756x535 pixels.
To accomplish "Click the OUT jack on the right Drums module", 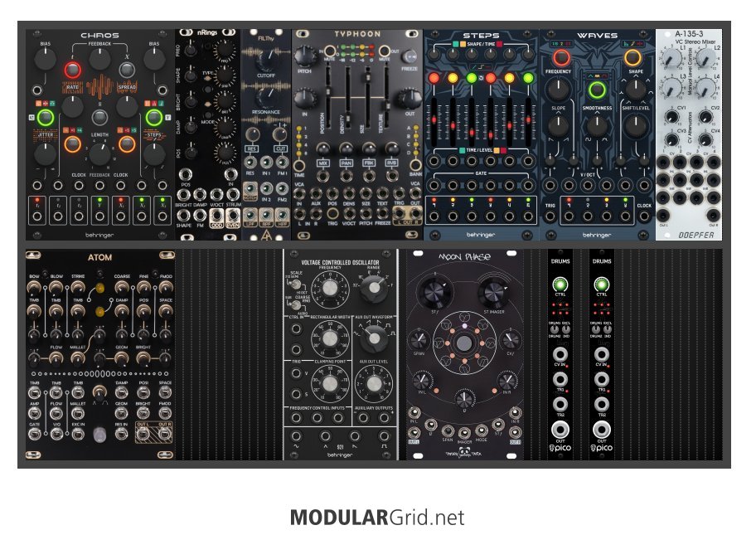I will (601, 428).
